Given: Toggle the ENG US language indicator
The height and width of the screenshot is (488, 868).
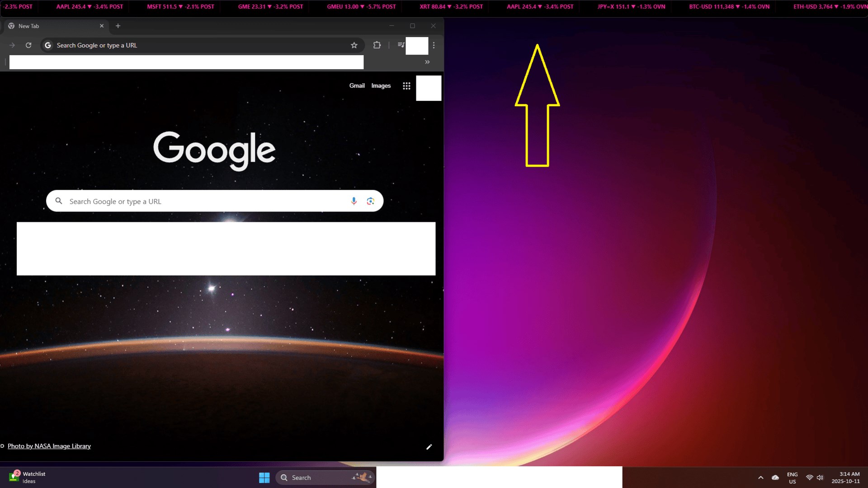Looking at the screenshot, I should (x=792, y=478).
